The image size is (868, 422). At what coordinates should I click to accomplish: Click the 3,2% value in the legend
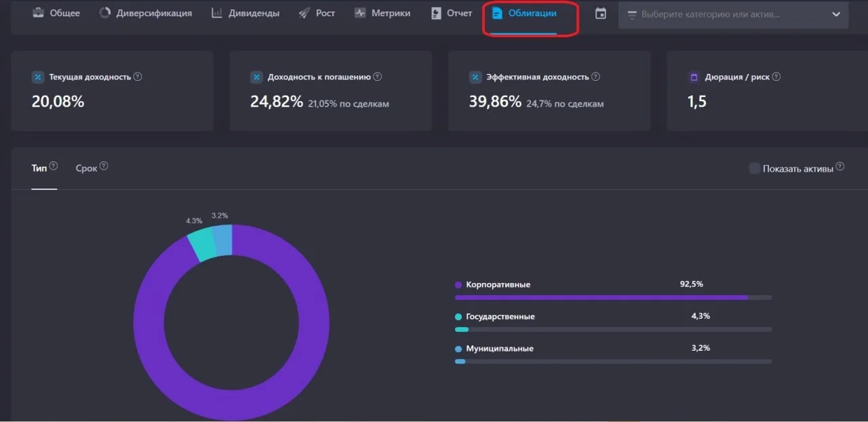click(x=701, y=347)
